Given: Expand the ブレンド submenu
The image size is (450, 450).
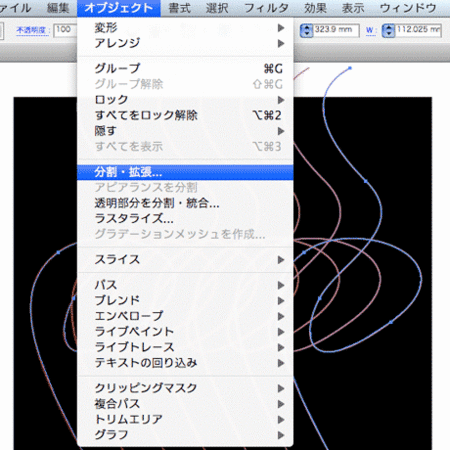Looking at the screenshot, I should coord(185,301).
